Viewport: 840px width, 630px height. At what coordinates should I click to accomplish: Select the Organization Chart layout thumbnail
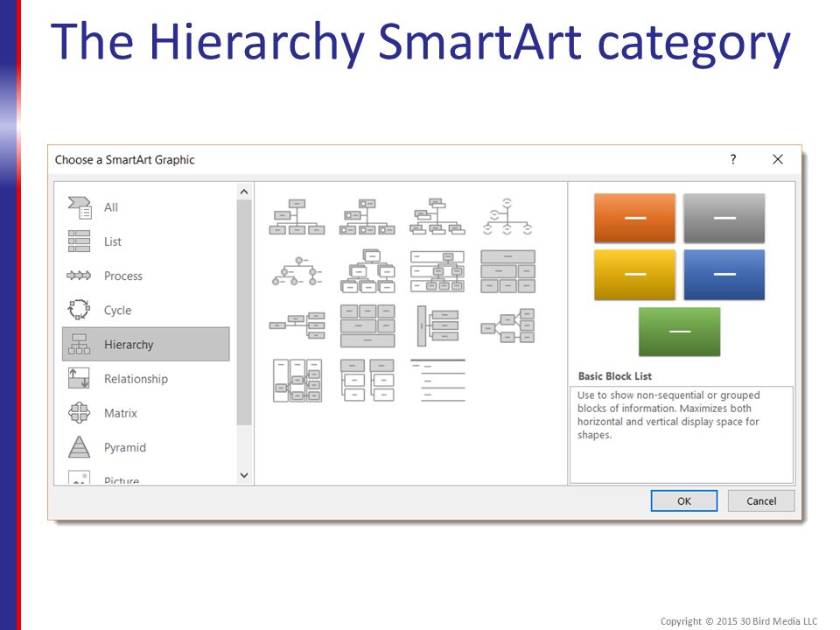coord(297,217)
